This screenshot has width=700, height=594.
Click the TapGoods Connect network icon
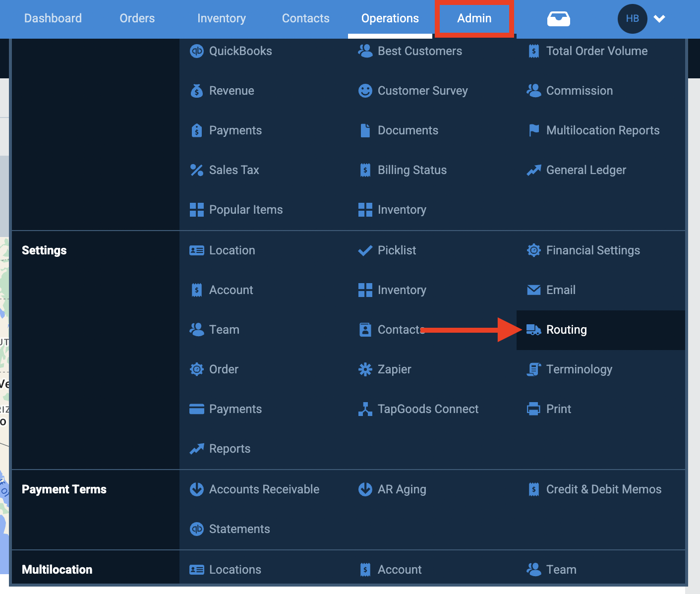pyautogui.click(x=365, y=409)
